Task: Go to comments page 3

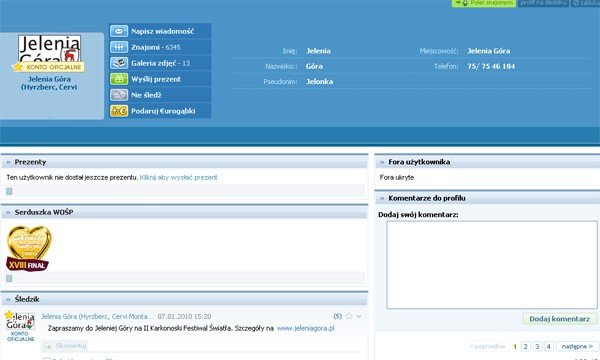Action: pos(537,346)
